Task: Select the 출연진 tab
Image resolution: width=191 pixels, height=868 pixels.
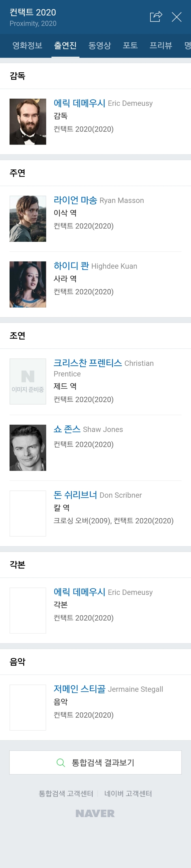Action: [x=65, y=46]
